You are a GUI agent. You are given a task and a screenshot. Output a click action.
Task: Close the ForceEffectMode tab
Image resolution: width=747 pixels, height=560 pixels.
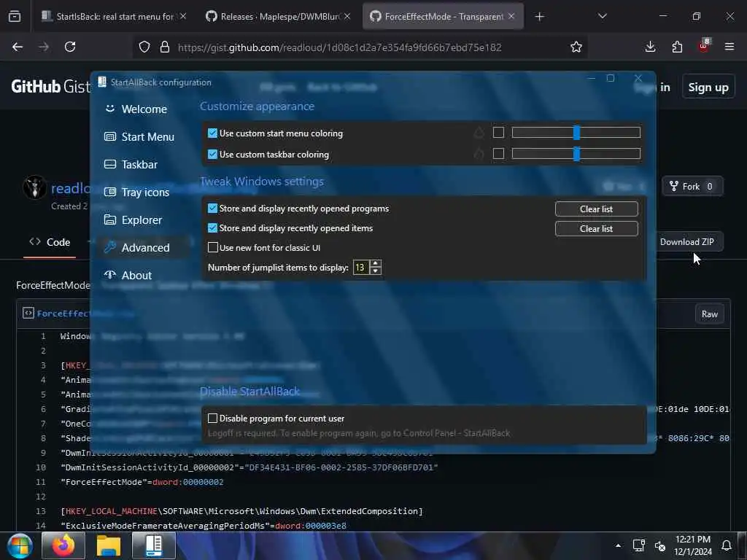(511, 16)
